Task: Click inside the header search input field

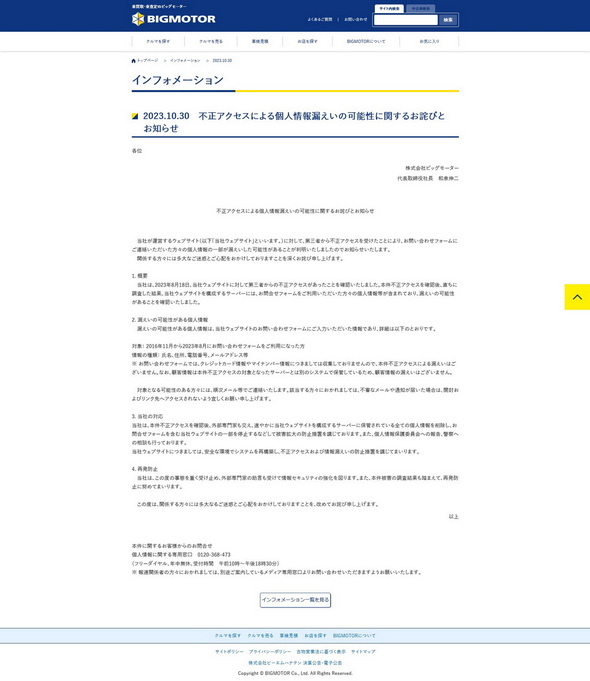Action: click(405, 20)
